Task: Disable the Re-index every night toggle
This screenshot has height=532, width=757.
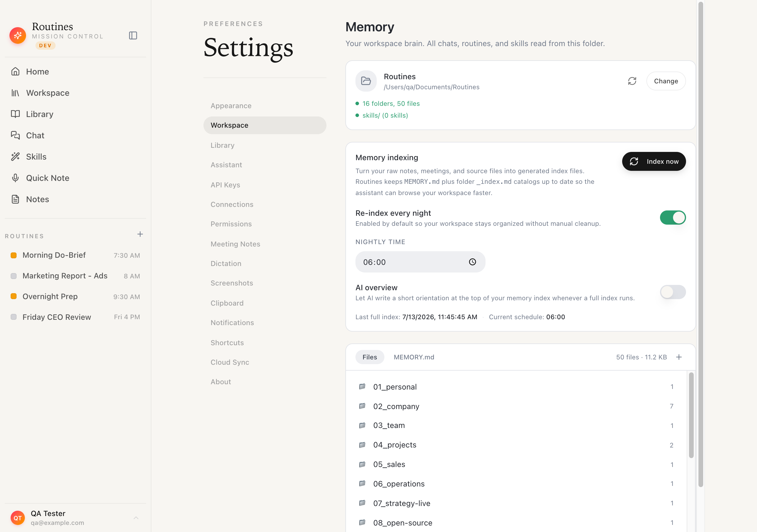Action: point(673,218)
